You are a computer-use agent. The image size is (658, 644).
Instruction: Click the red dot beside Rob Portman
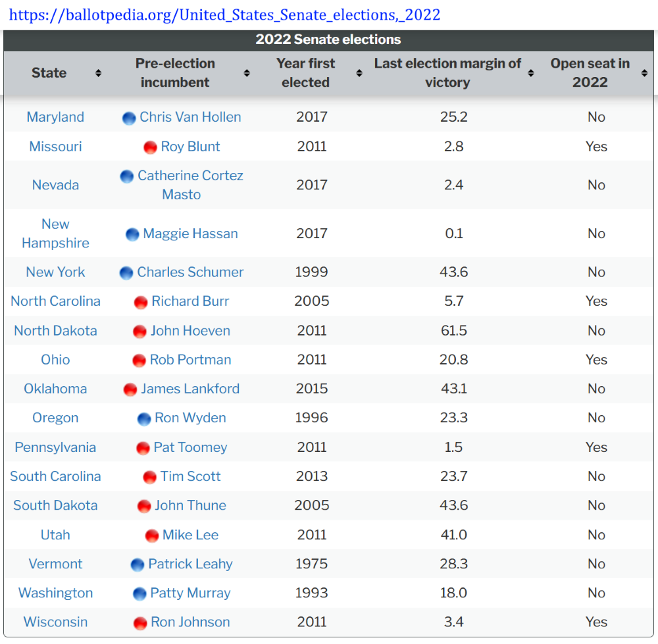tap(139, 360)
